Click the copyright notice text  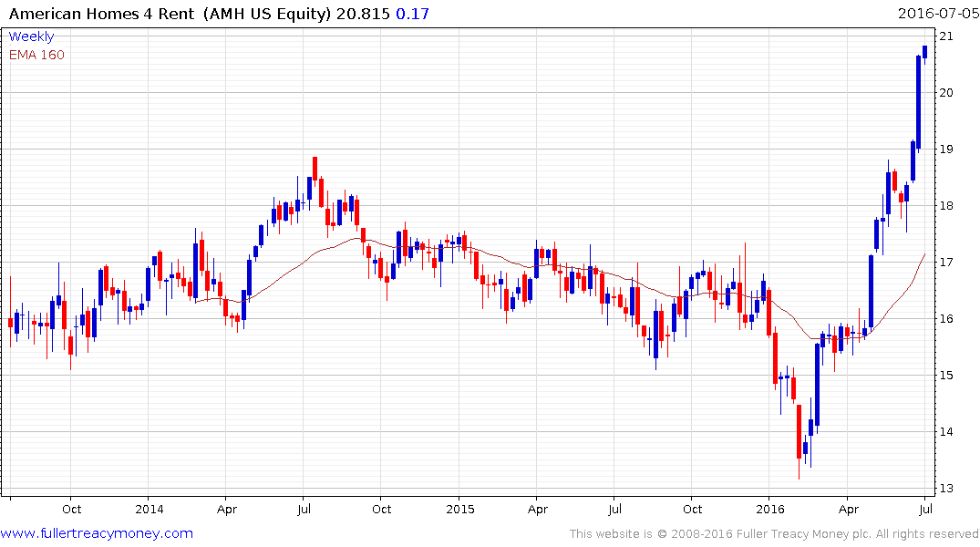[774, 534]
